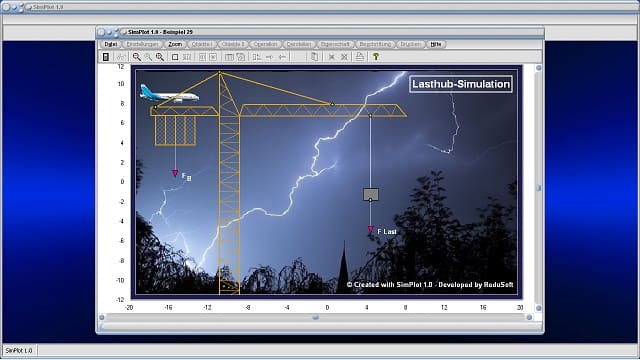Click the single X delete toolbar icon
This screenshot has width=640, height=360.
331,57
